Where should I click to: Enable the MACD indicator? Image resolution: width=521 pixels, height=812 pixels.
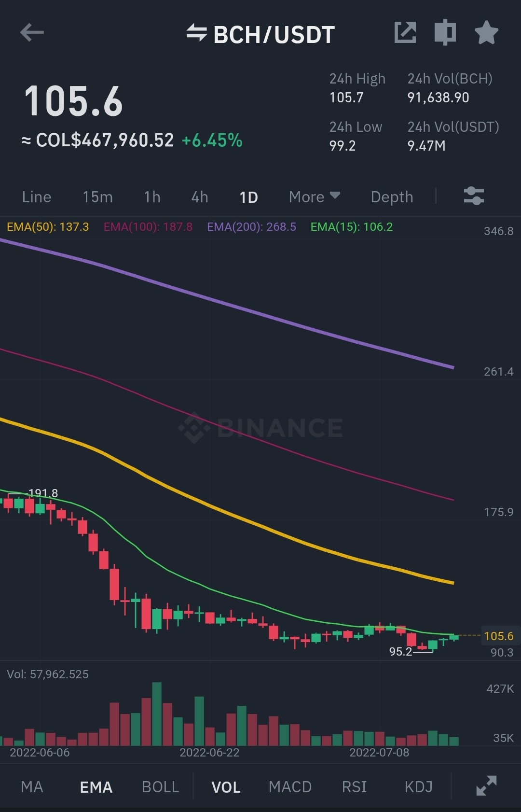pos(290,787)
